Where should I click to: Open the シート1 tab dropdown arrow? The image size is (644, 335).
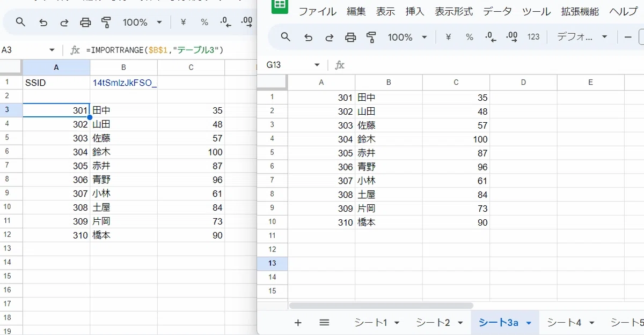point(397,323)
